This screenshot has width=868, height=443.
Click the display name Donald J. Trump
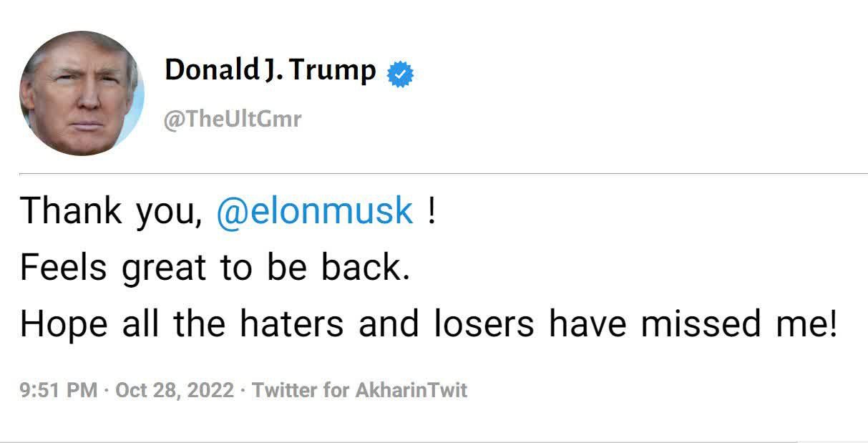[270, 70]
